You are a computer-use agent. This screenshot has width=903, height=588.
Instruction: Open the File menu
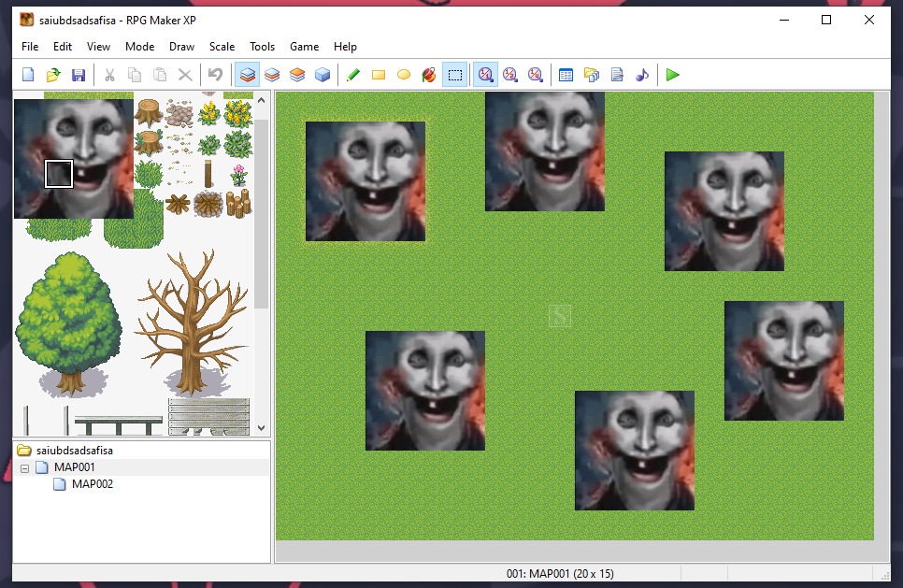[x=30, y=47]
